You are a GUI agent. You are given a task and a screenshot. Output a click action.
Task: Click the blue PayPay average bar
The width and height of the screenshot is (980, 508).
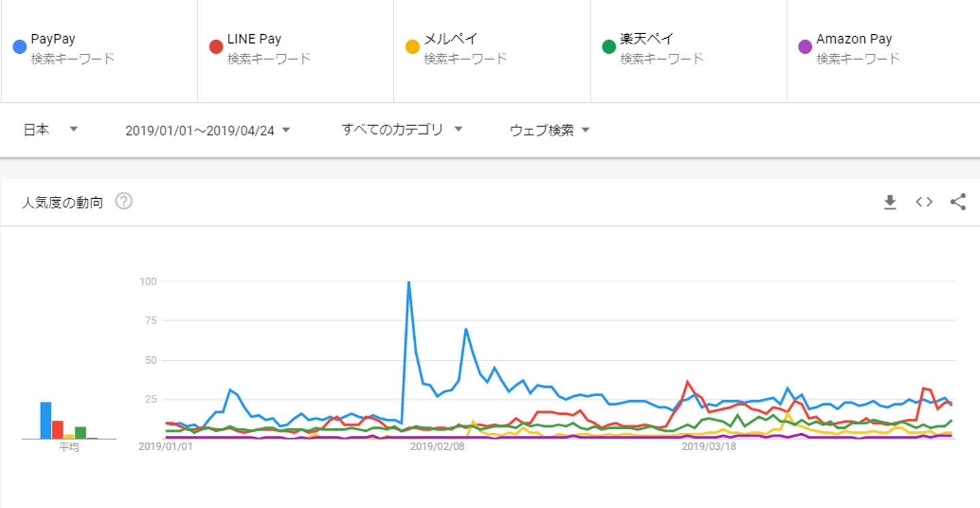46,421
